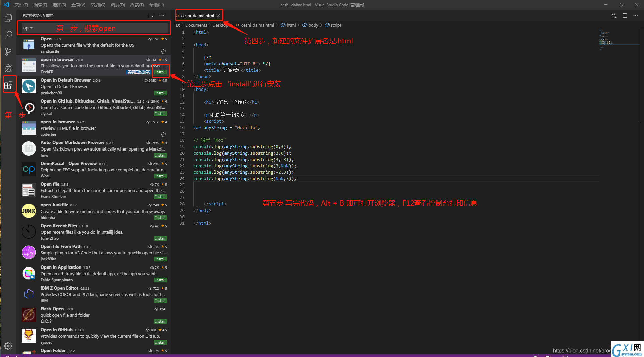Open the Manage gear at activity bar bottom

pos(8,346)
